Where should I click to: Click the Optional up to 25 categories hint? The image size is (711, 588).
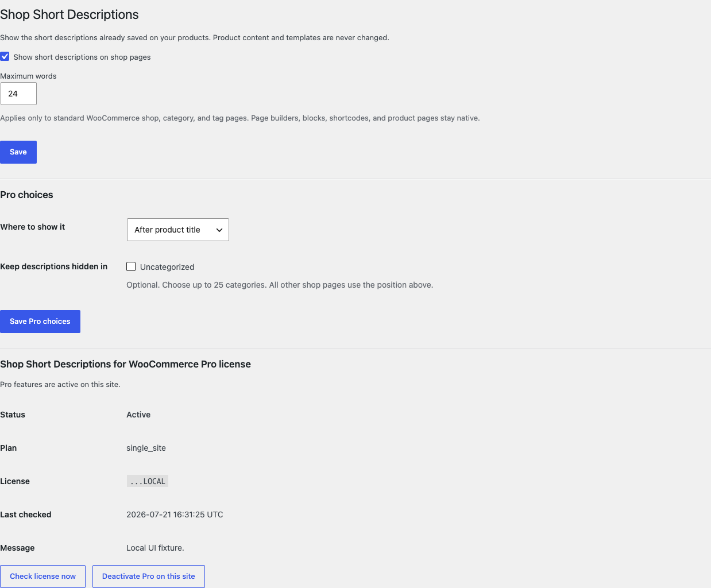click(280, 285)
